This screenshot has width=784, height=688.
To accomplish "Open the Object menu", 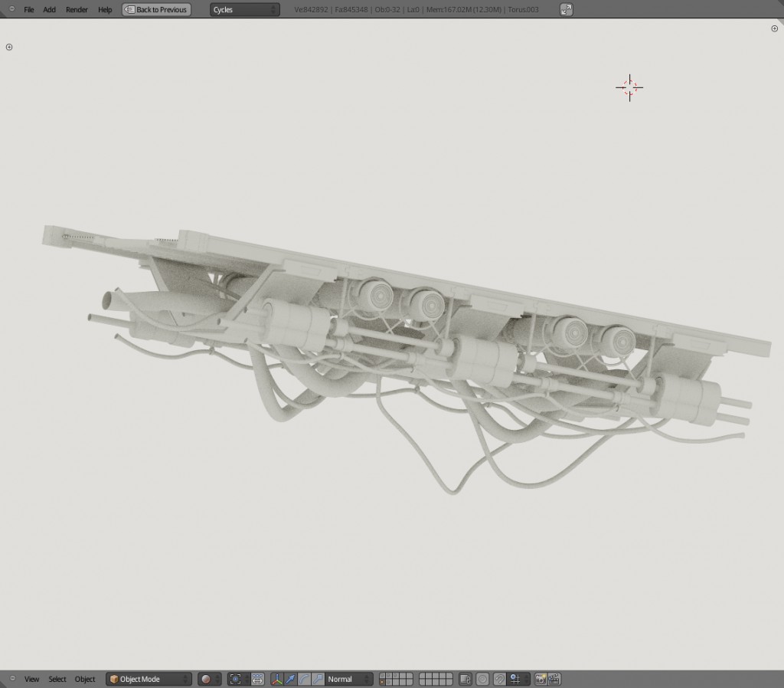I will point(84,679).
